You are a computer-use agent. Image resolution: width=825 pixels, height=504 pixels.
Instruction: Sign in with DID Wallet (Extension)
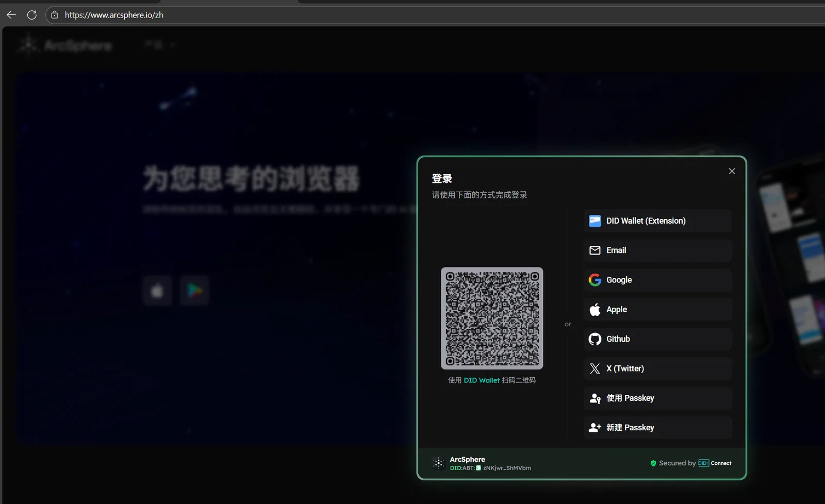(x=657, y=221)
